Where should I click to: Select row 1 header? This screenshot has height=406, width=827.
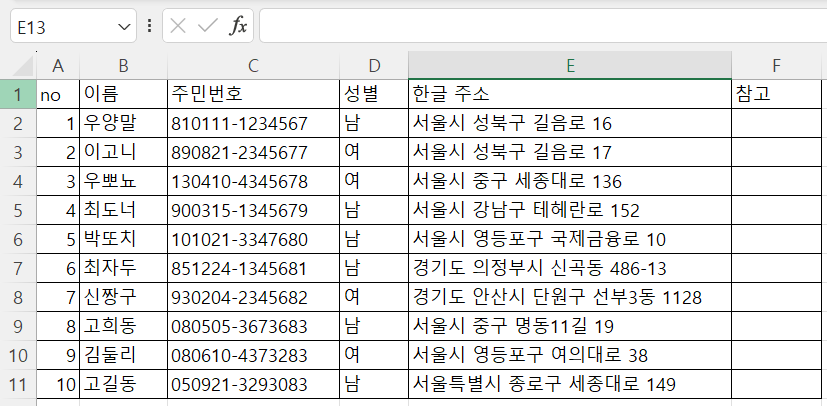(x=18, y=94)
